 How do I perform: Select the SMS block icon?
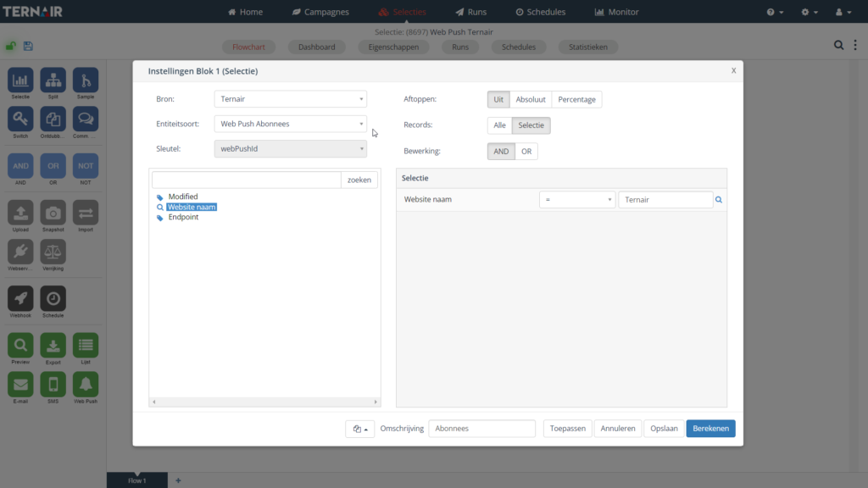(53, 385)
